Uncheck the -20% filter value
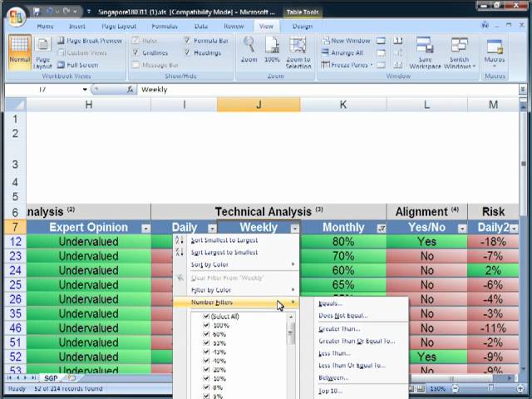 point(206,369)
